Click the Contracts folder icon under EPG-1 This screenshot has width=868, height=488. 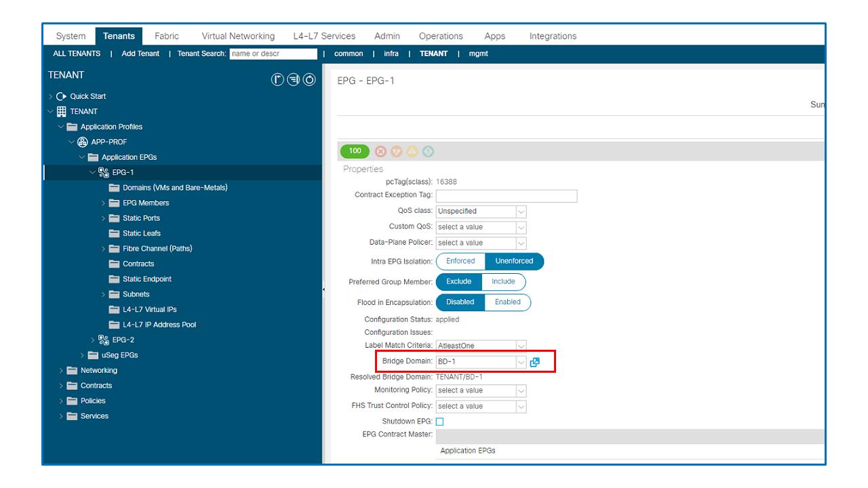pos(114,264)
